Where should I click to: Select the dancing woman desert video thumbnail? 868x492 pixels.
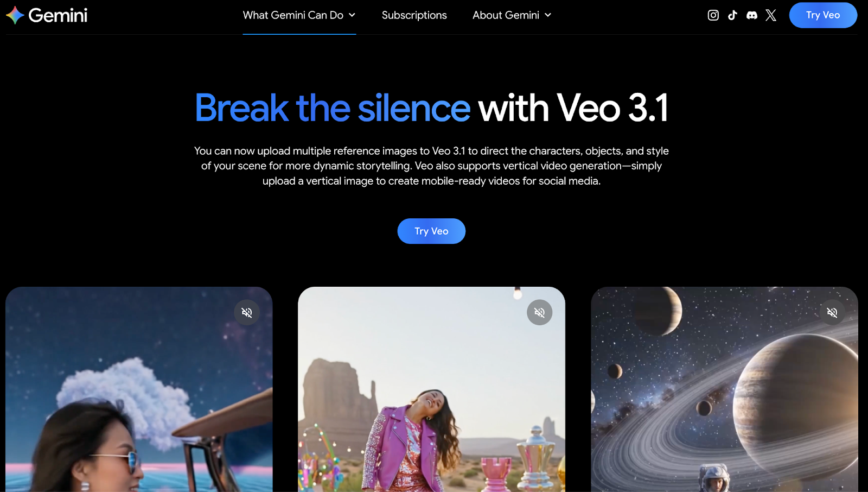[431, 389]
